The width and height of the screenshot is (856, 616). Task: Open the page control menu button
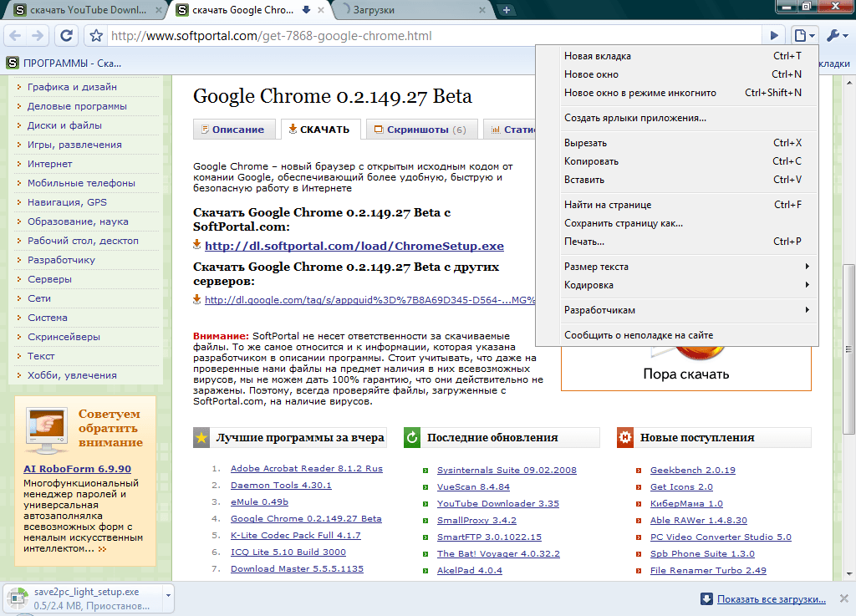[805, 36]
